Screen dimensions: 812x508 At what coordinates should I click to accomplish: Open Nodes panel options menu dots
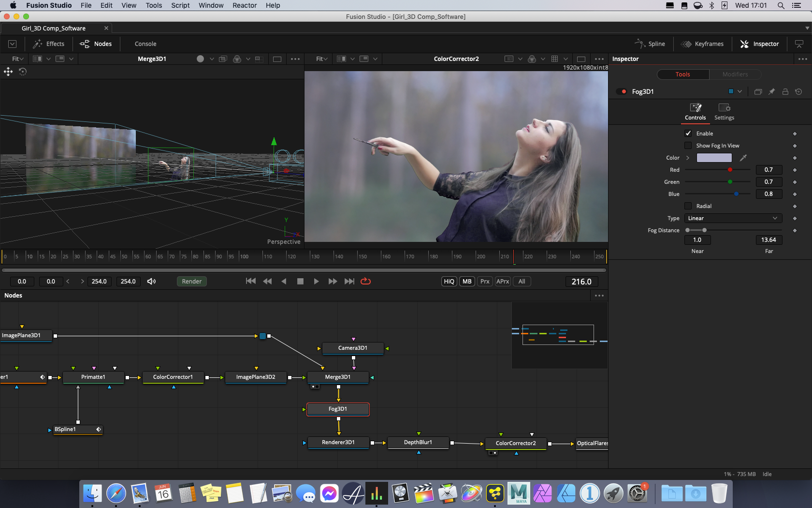click(x=599, y=296)
